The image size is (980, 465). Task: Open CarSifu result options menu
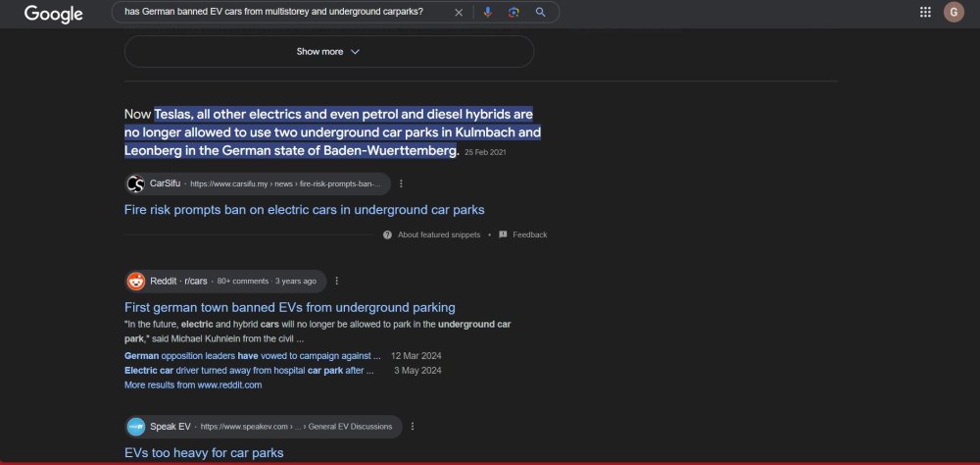[x=401, y=184]
